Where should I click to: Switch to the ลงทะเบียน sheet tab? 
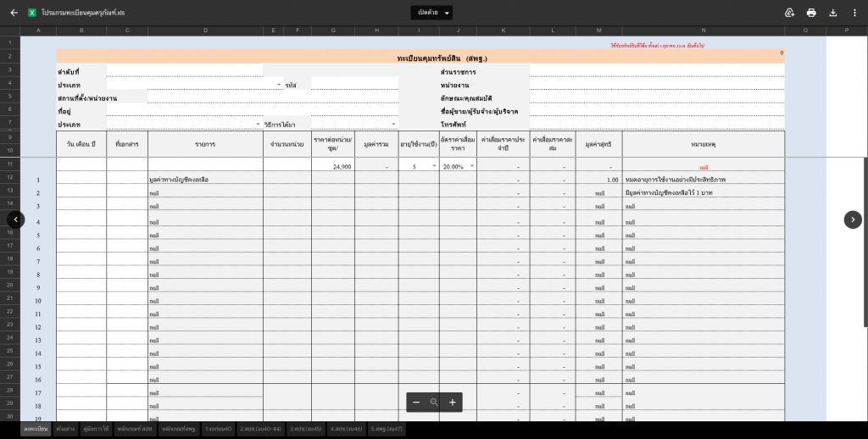click(36, 429)
